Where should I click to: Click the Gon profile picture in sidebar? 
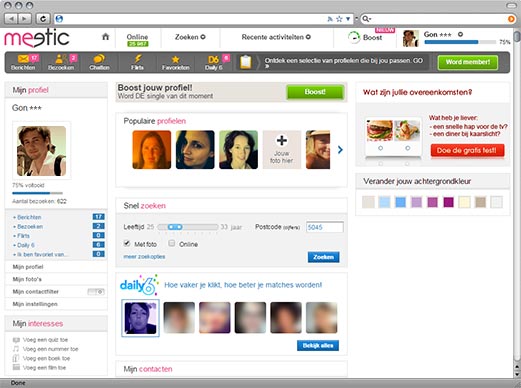pyautogui.click(x=41, y=151)
